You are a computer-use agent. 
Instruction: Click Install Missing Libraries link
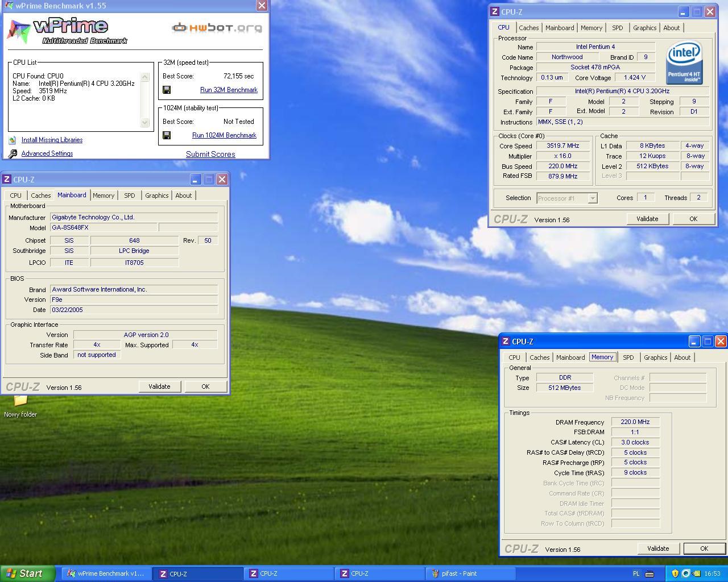(x=52, y=140)
